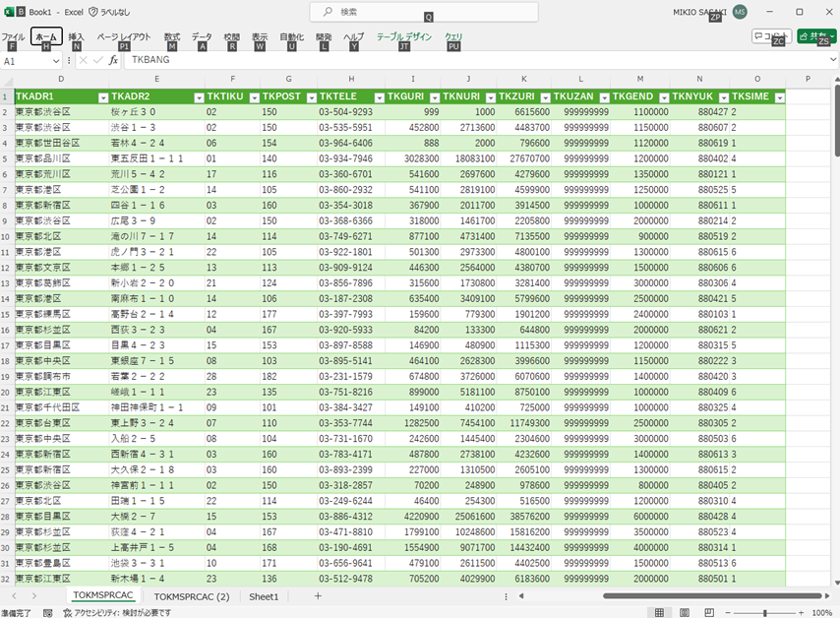
Task: Select cell containing 神田神保町１－１
Action: (x=157, y=407)
